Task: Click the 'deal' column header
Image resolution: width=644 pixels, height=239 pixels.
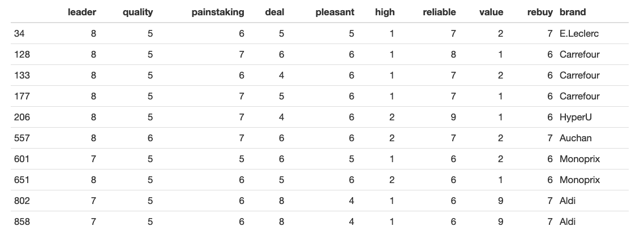Action: [275, 12]
